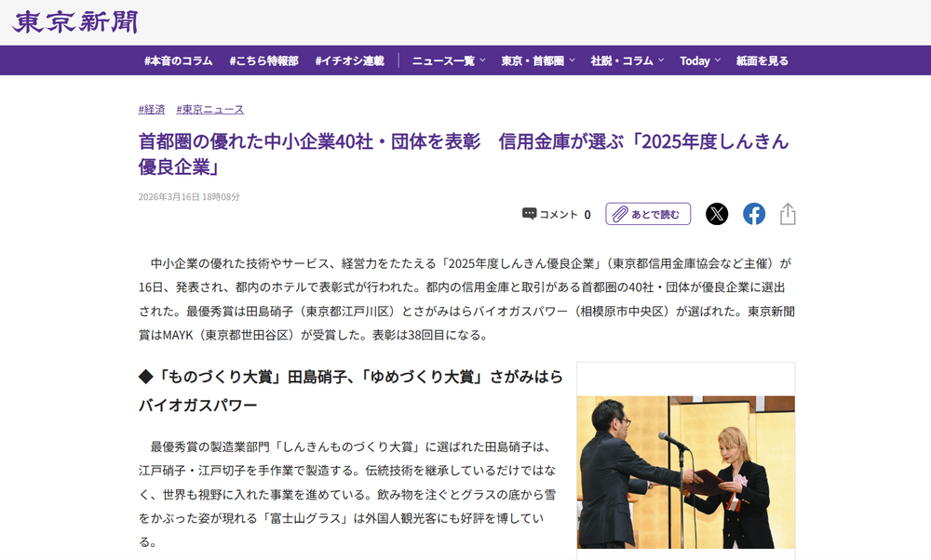Screen dimensions: 931x560
Task: Click the publish date 2026年3月16日 18時08分
Action: (x=189, y=196)
